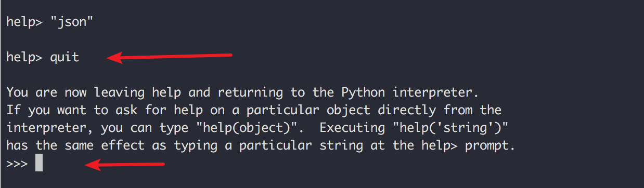Click the help> prompt before quit
The image size is (644, 188).
coord(24,58)
